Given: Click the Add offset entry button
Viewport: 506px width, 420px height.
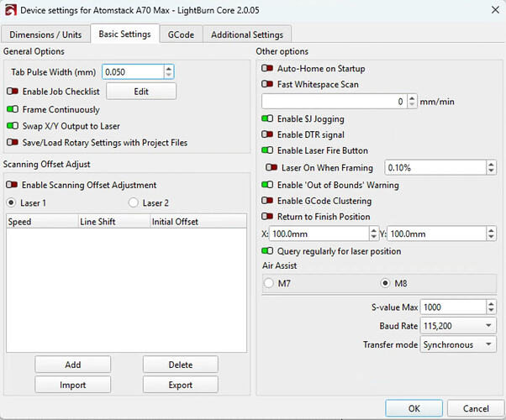Looking at the screenshot, I should click(73, 365).
